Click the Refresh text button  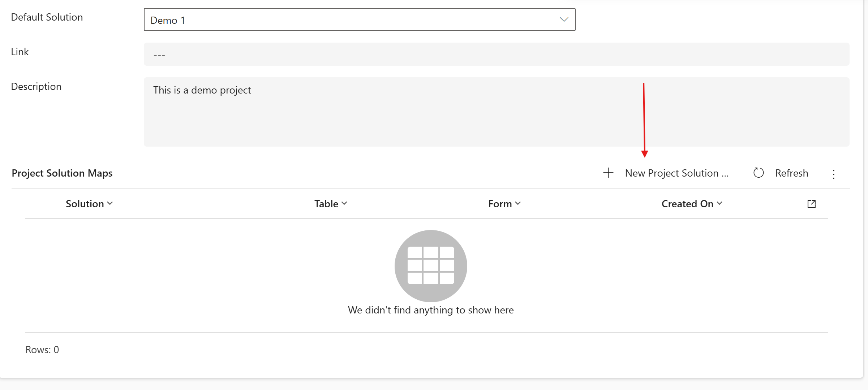(x=791, y=173)
